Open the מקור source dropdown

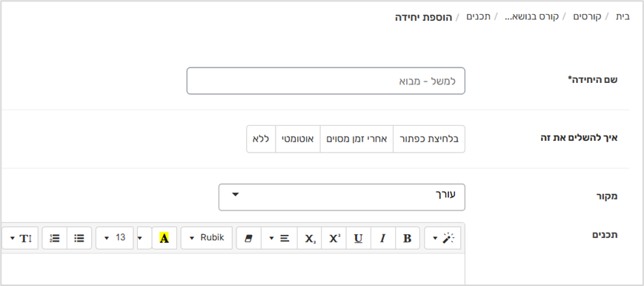pyautogui.click(x=342, y=197)
